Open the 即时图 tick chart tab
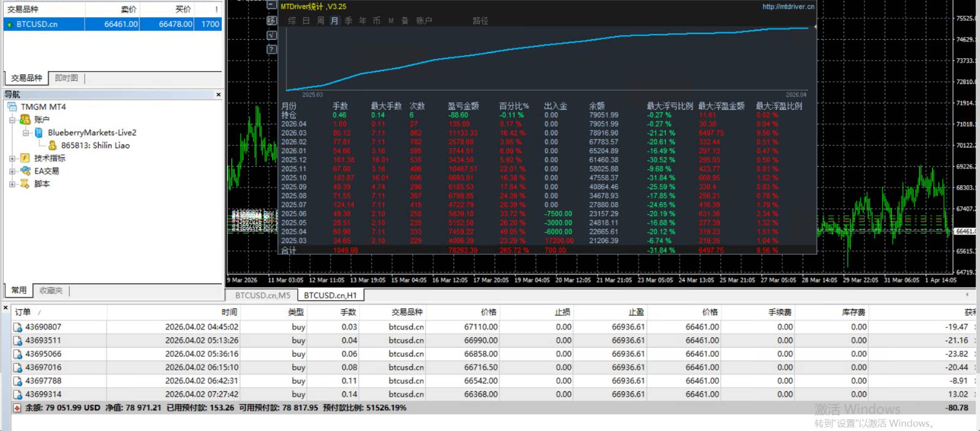Viewport: 980px width, 431px height. pyautogui.click(x=66, y=78)
